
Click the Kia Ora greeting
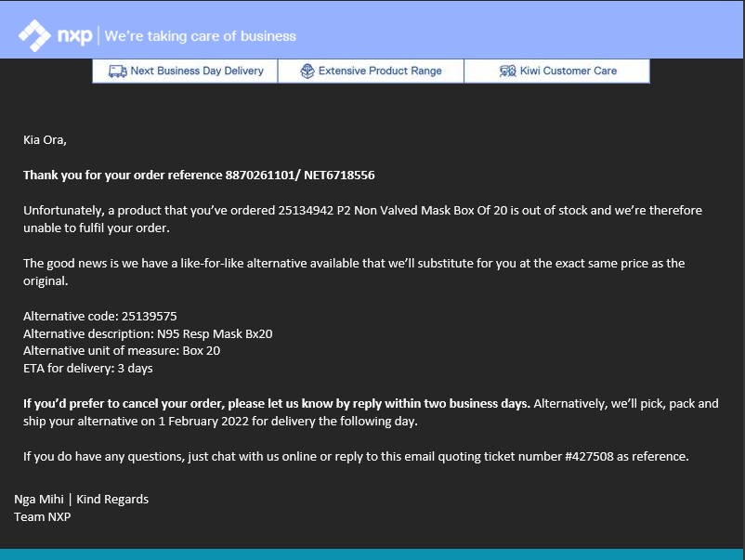point(45,140)
